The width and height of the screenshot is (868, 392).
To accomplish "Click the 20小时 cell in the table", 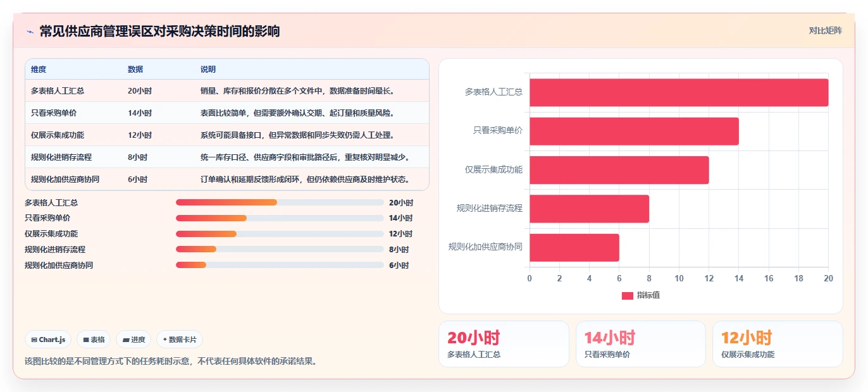I will click(140, 91).
